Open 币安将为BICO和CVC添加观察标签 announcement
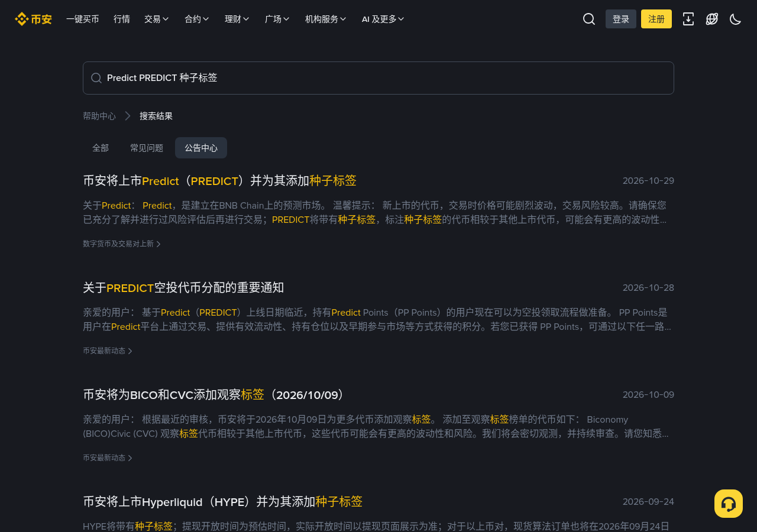757x532 pixels. (215, 395)
